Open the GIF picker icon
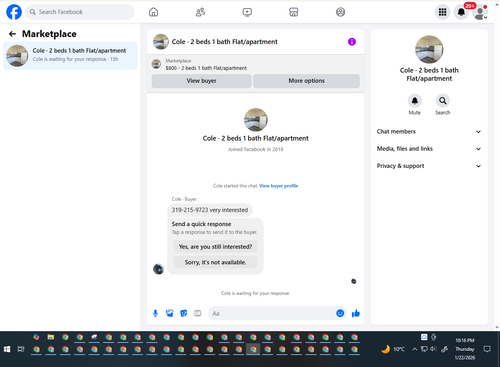The width and height of the screenshot is (500, 367). tap(198, 313)
